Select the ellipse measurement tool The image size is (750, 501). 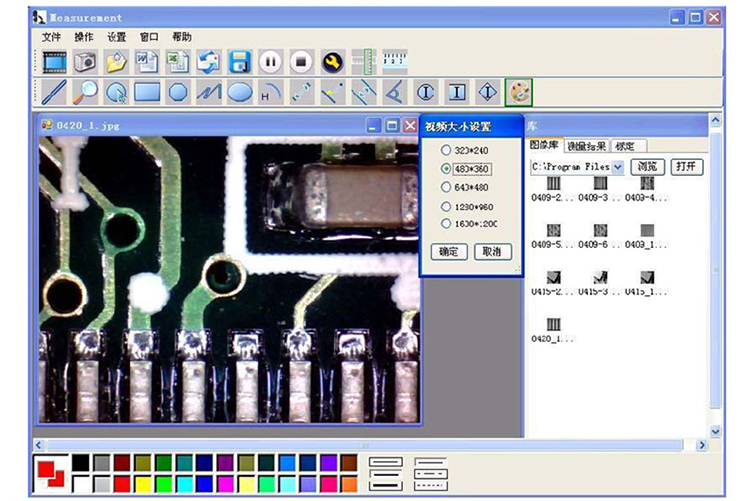pos(239,92)
